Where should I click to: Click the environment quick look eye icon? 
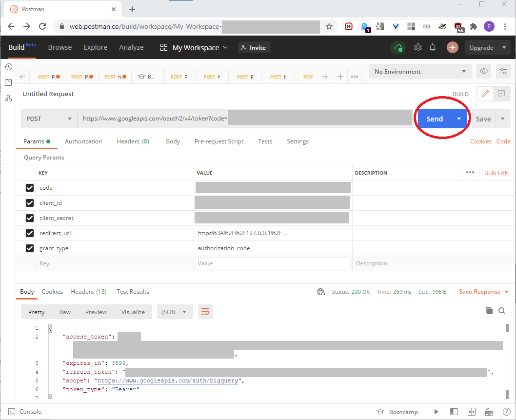[x=483, y=71]
